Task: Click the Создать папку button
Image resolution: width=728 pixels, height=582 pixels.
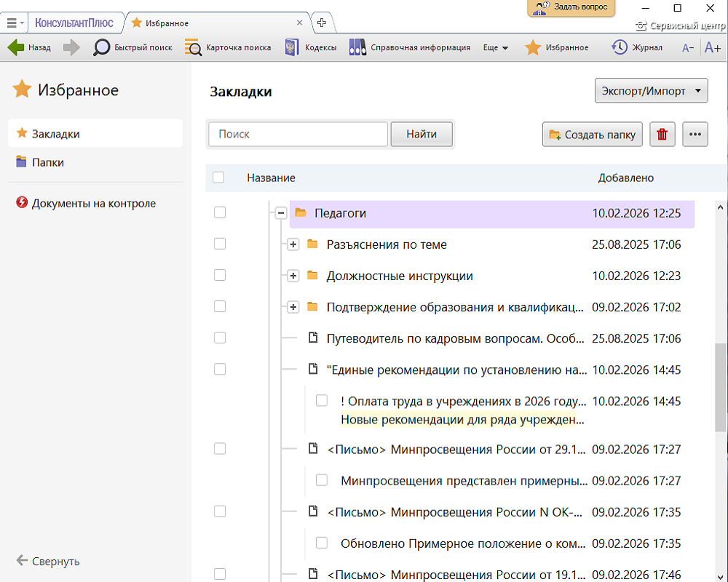Action: click(x=593, y=135)
